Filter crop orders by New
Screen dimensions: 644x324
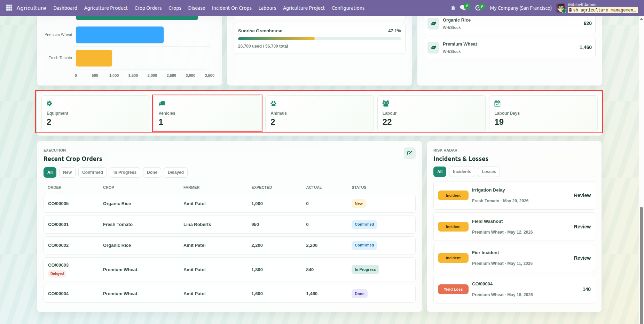[67, 172]
